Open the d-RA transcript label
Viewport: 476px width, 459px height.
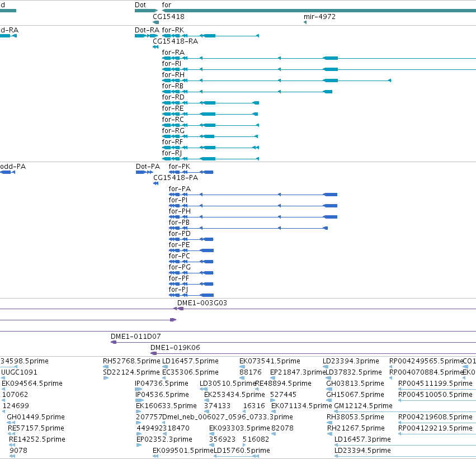pos(10,30)
